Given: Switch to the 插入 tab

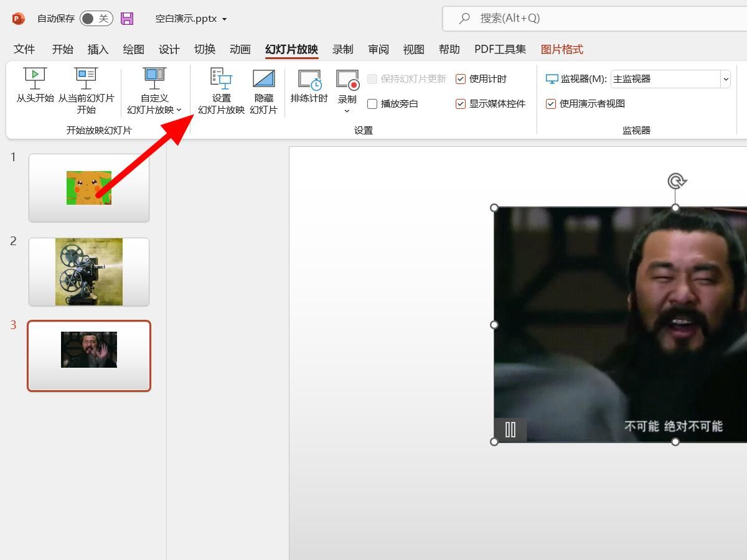Looking at the screenshot, I should click(x=98, y=49).
